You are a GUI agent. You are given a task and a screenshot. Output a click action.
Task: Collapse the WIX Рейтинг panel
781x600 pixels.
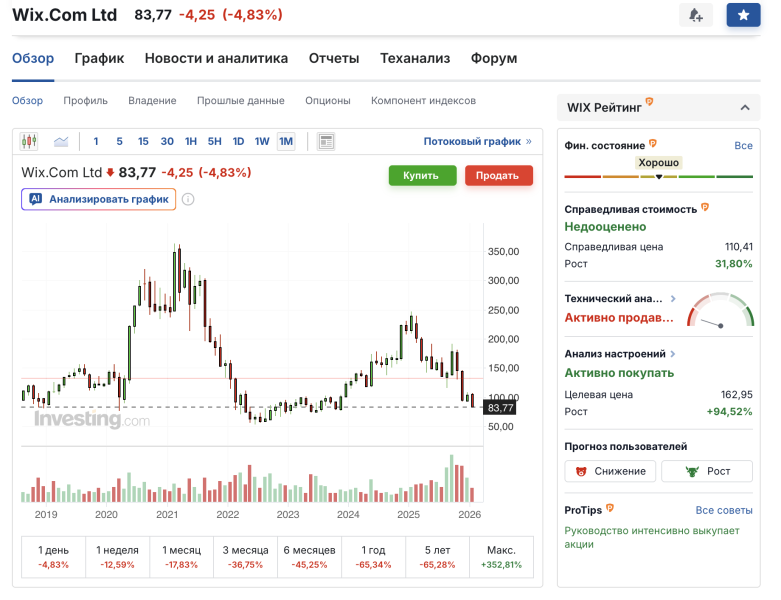point(743,108)
